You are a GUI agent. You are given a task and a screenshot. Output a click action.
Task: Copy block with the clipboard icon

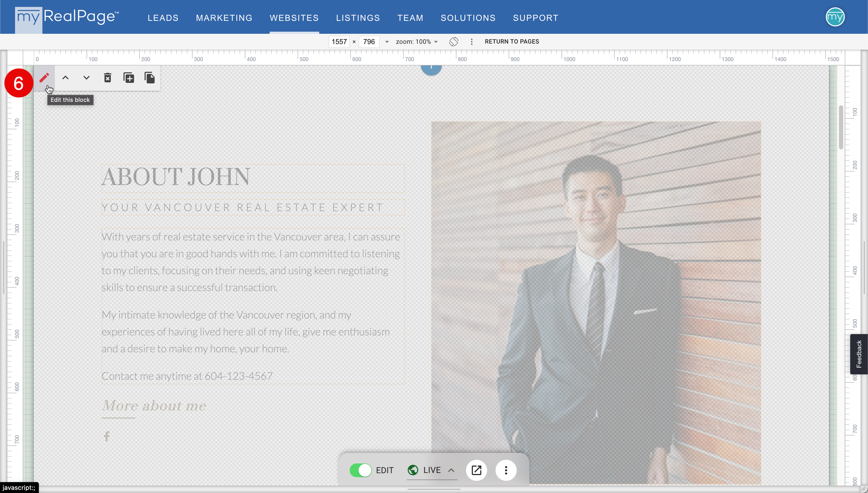click(x=150, y=78)
